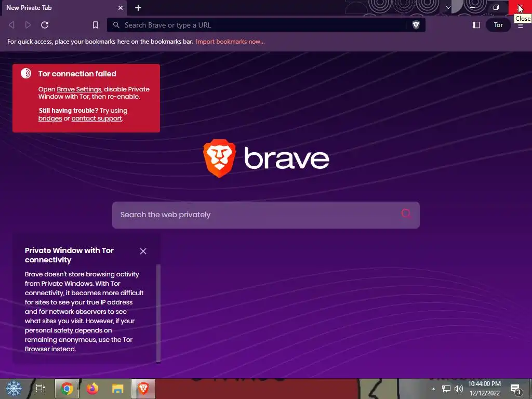
Task: Click the Brave lion logo
Action: [x=219, y=158]
